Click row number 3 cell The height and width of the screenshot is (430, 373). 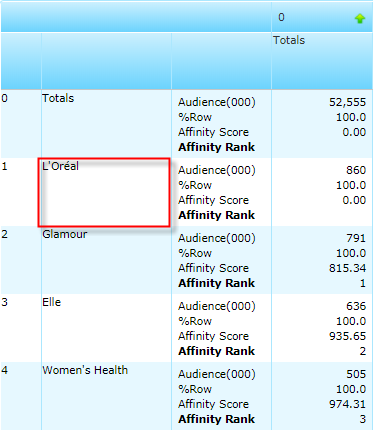[x=4, y=302]
